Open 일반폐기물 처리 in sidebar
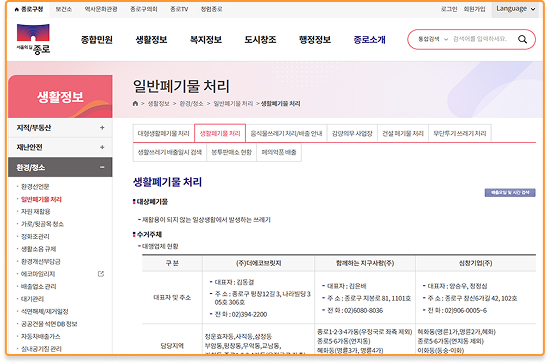Viewport: 549px width, 364px height. click(x=41, y=199)
